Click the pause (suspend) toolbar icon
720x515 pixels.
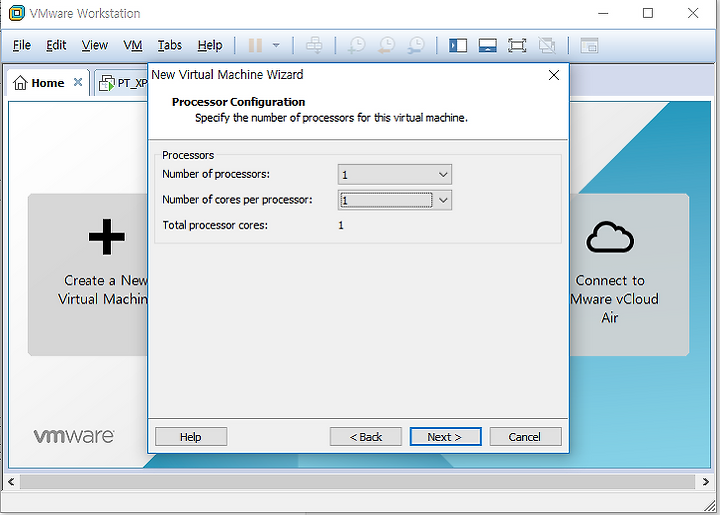point(255,45)
